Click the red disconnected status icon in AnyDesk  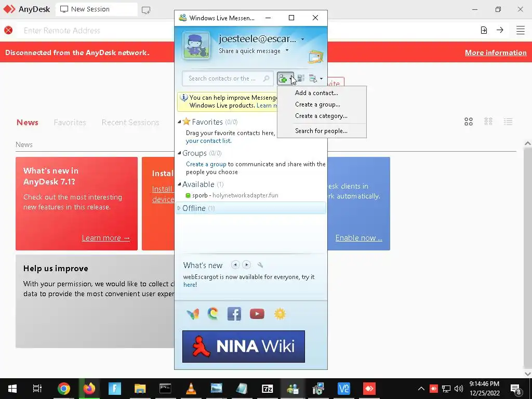(x=8, y=31)
